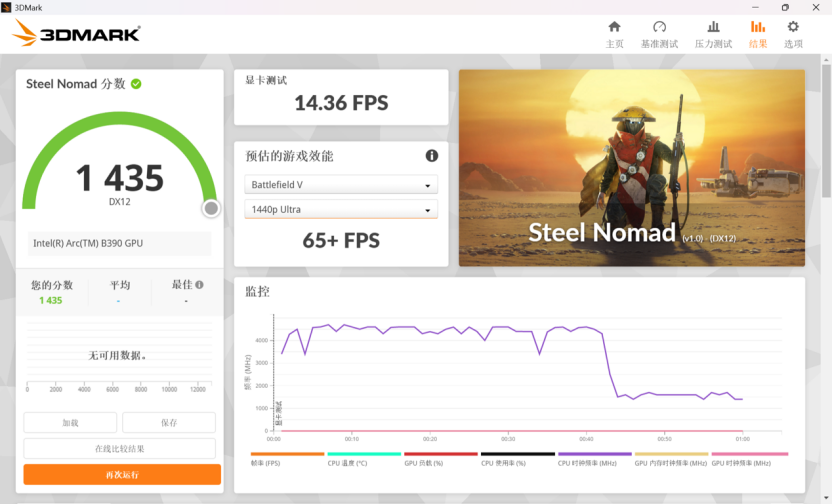Click the 监控 monitoring heading

[x=257, y=291]
